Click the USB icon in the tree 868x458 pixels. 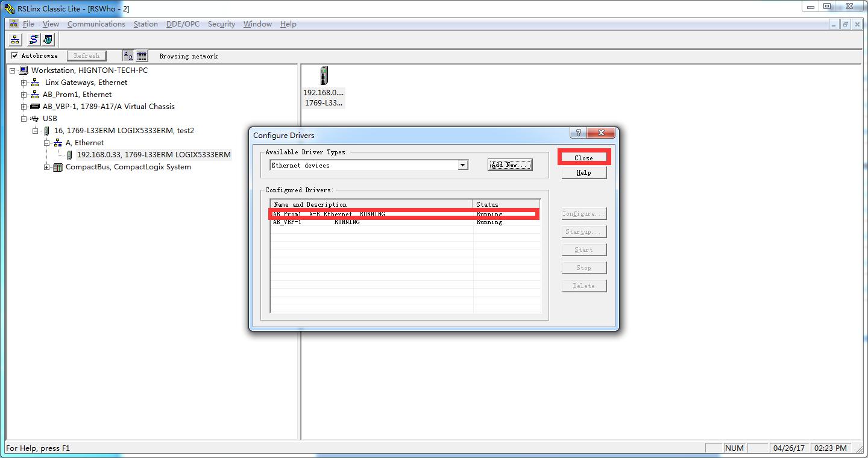coord(35,119)
